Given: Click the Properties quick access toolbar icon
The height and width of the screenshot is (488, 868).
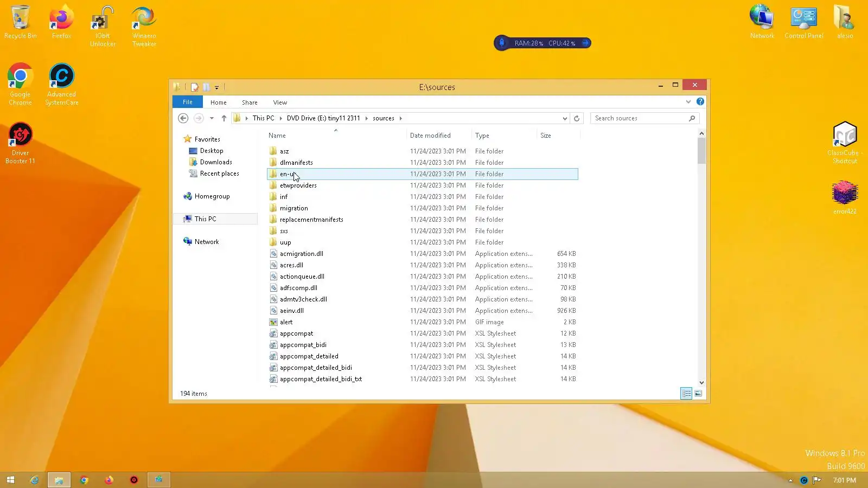Looking at the screenshot, I should point(195,87).
